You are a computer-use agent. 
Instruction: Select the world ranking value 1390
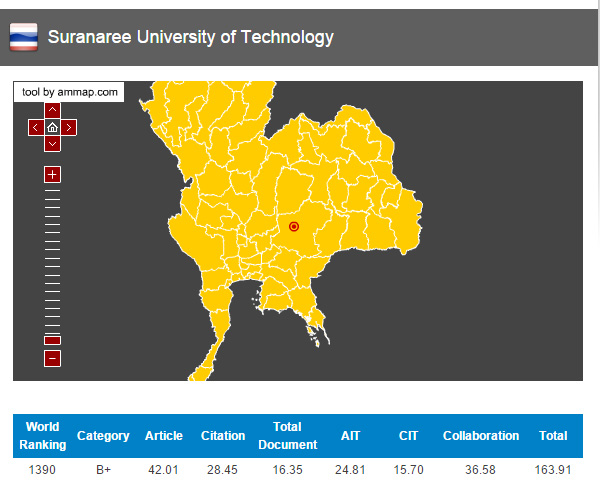point(42,470)
